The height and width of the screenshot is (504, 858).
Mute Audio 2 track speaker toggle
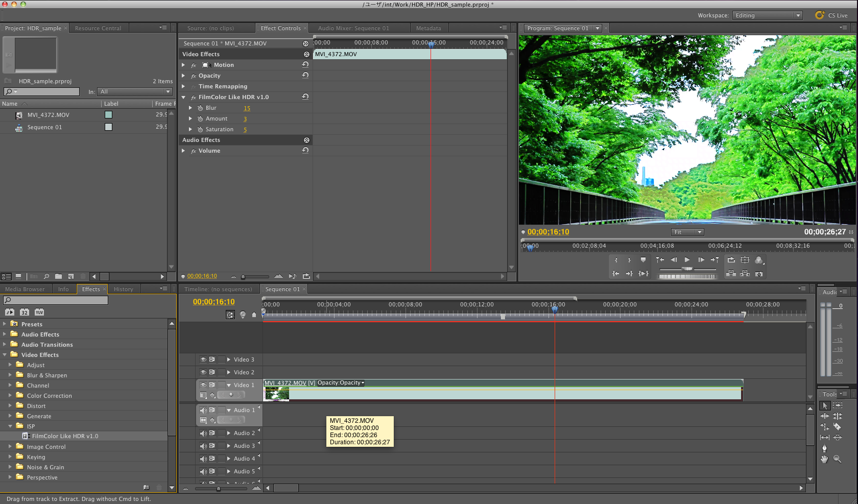(203, 433)
